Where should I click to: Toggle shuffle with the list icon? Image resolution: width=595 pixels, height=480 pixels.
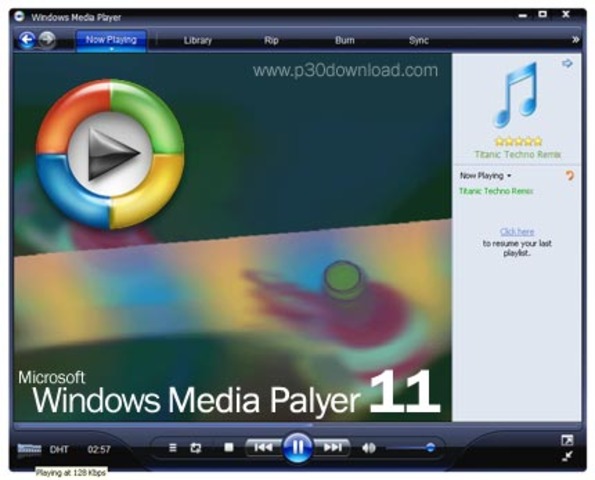click(173, 448)
